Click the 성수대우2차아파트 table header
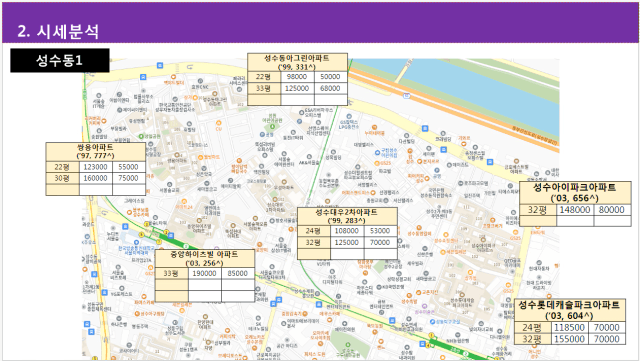640x361 pixels. pyautogui.click(x=347, y=216)
